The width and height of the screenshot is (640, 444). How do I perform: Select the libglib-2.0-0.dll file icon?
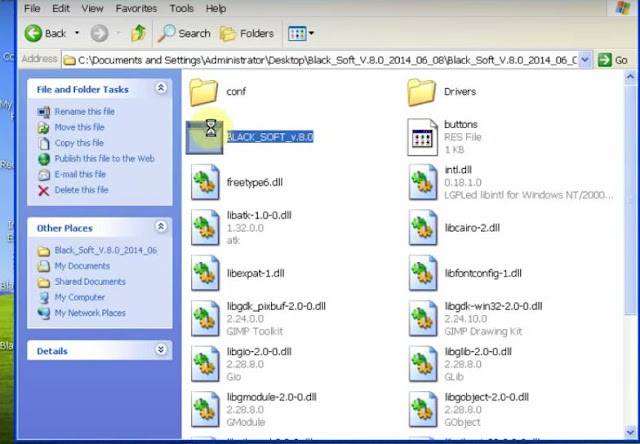pyautogui.click(x=423, y=364)
